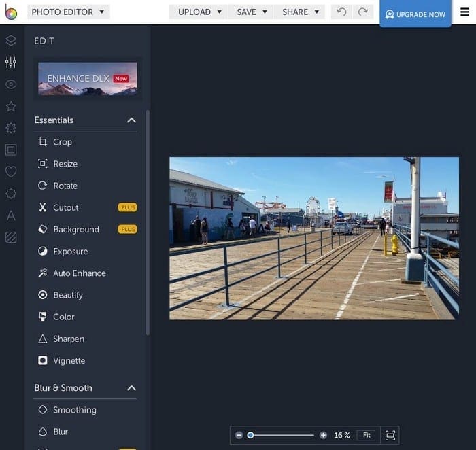
Task: Collapse the Blur & Smooth section chevron
Action: (131, 387)
